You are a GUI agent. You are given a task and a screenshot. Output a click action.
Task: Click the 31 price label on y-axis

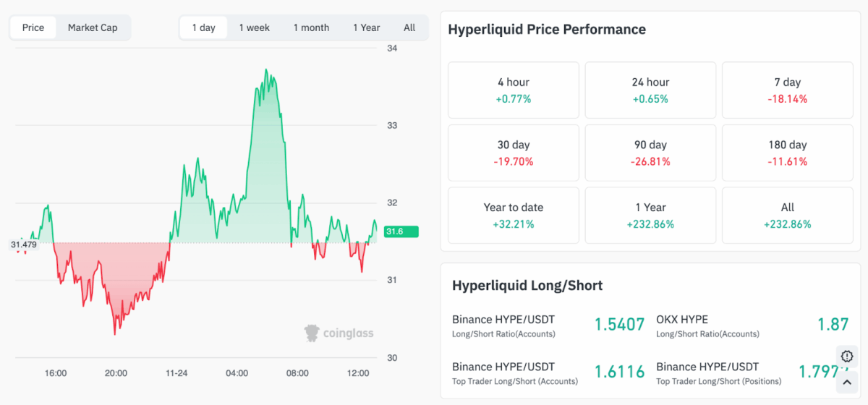click(x=392, y=280)
